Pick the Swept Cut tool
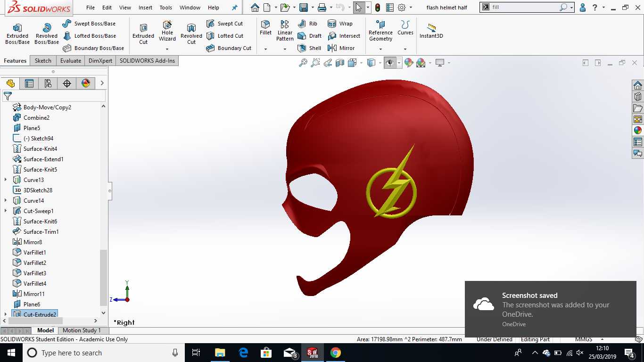The image size is (644, 362). tap(224, 24)
